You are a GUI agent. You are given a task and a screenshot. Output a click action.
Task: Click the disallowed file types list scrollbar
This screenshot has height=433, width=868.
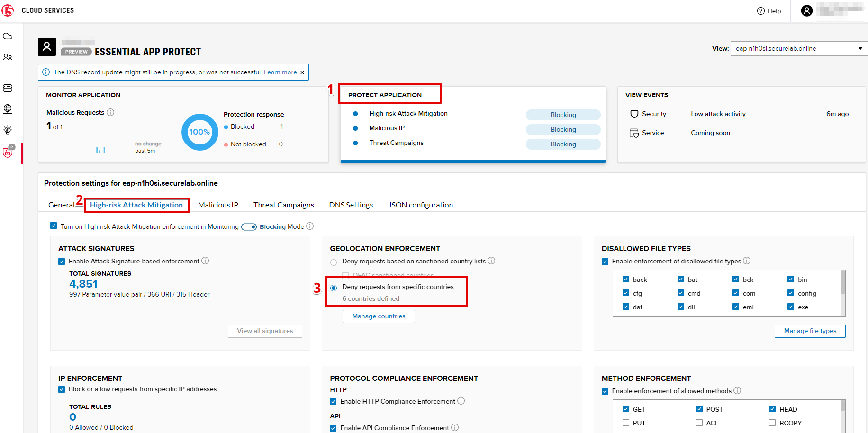843,282
